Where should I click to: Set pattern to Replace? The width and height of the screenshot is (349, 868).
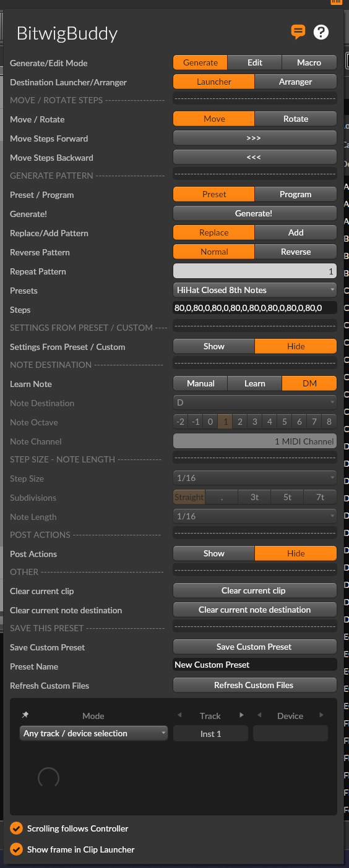tap(214, 232)
